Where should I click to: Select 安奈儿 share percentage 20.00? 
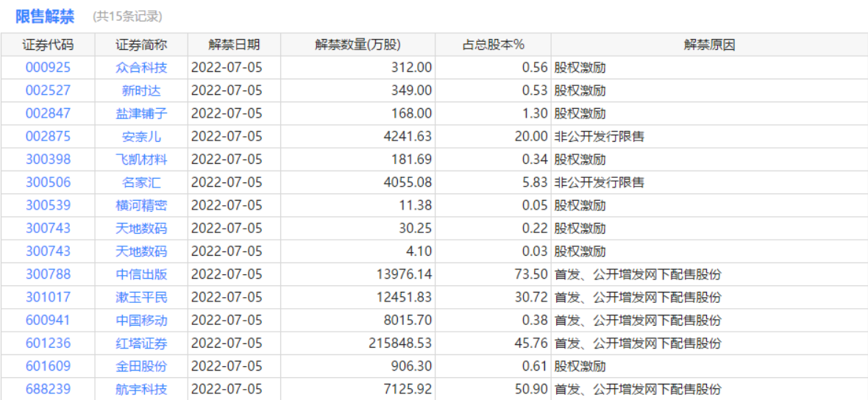point(531,137)
